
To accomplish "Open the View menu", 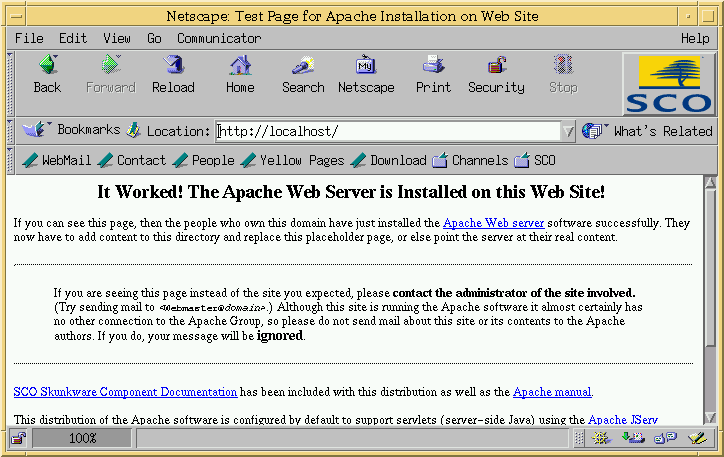I will pyautogui.click(x=117, y=38).
